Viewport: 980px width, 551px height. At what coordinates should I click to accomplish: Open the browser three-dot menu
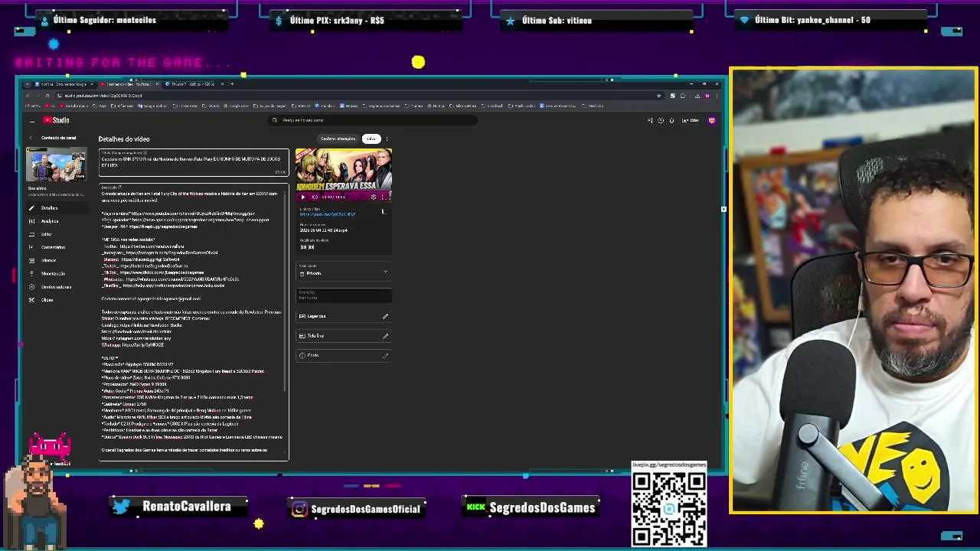(x=717, y=96)
